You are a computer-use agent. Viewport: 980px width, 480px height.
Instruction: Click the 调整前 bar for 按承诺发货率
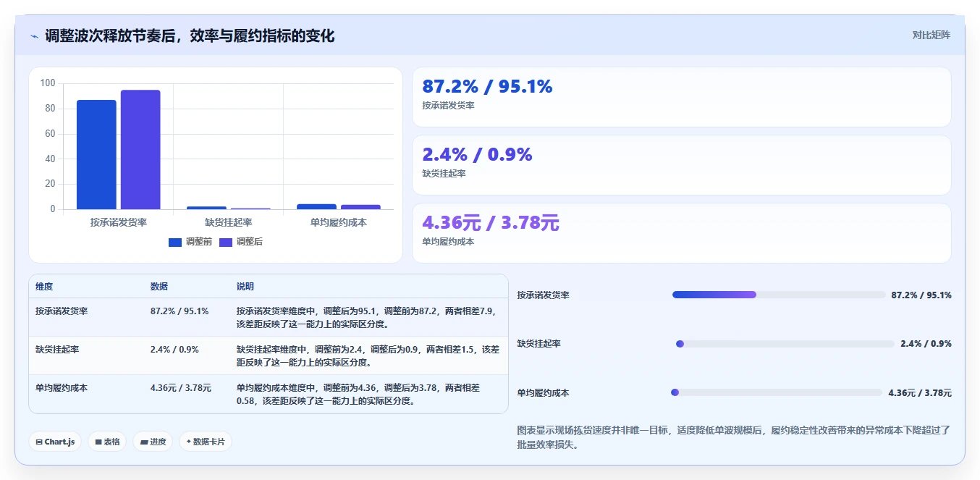click(96, 155)
